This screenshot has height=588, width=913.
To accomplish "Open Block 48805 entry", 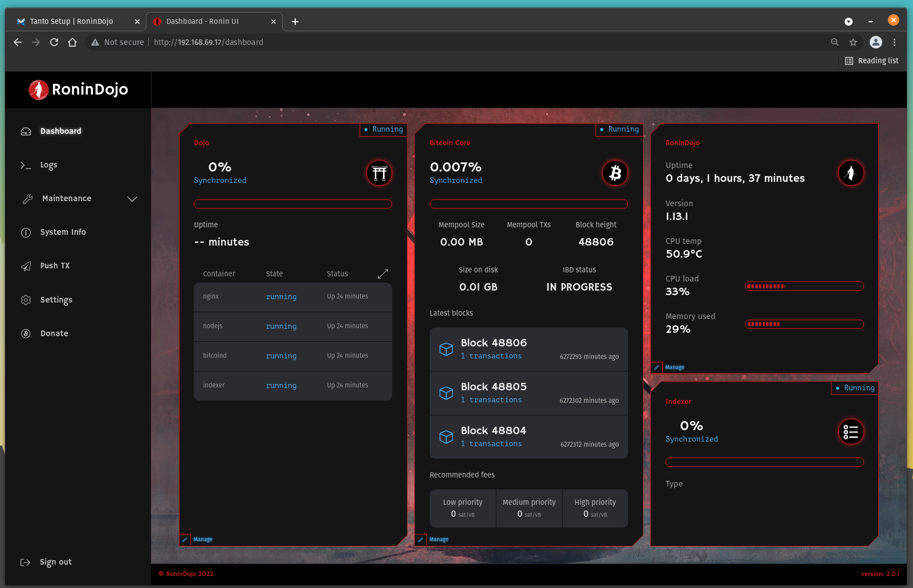I will pyautogui.click(x=529, y=393).
